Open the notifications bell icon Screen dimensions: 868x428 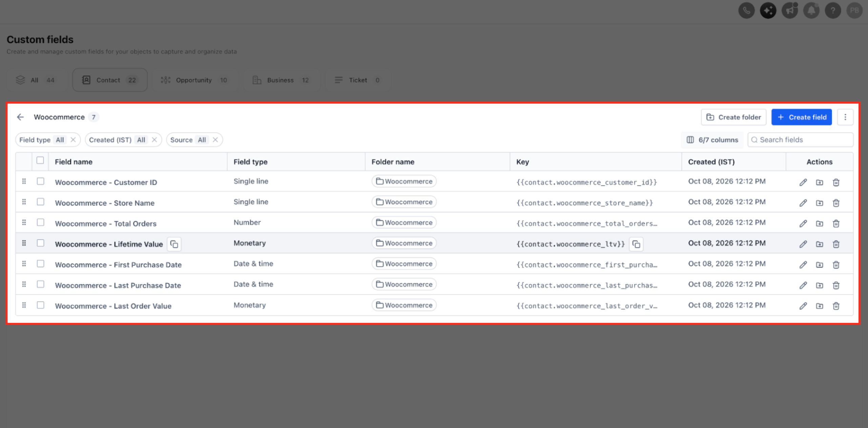click(x=811, y=11)
